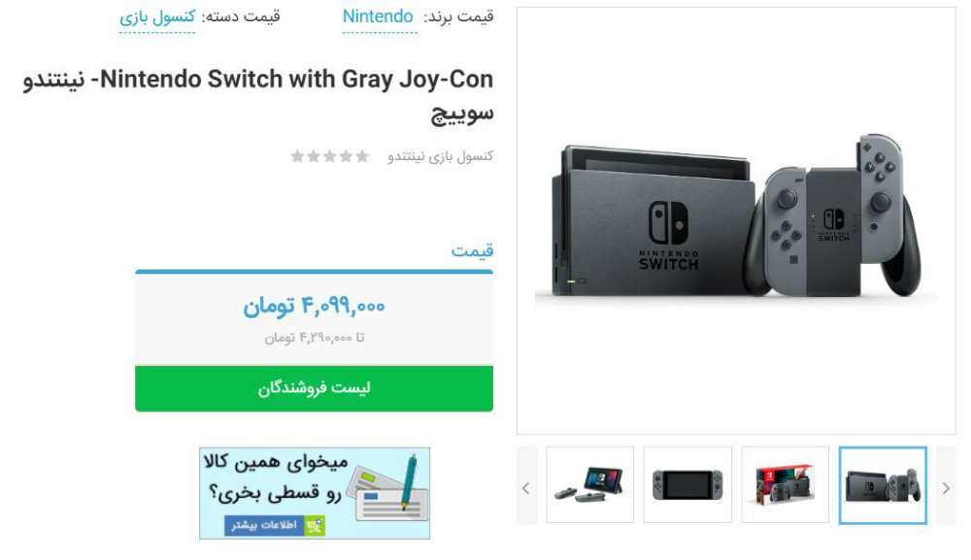Click the قیمت tab heading
The width and height of the screenshot is (971, 560).
coord(472,250)
